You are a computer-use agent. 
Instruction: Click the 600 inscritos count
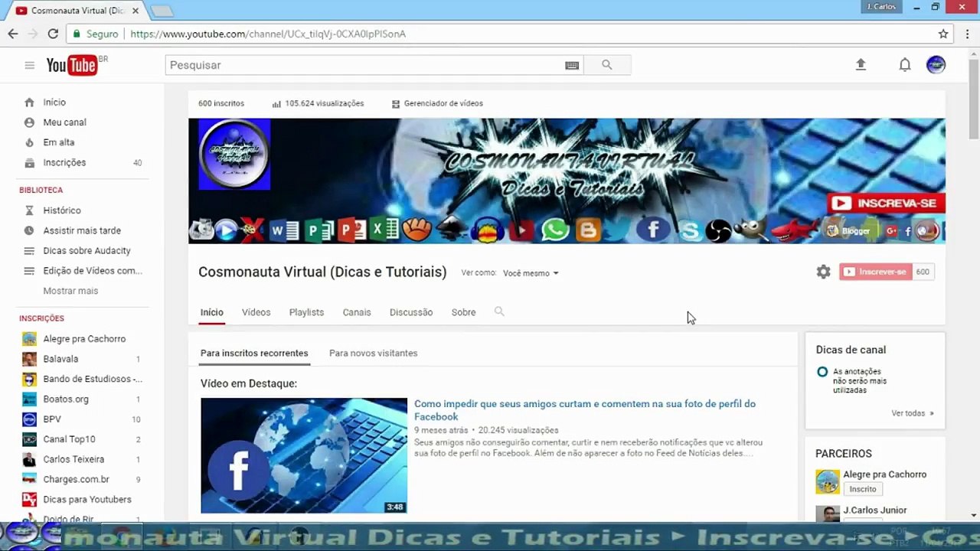pyautogui.click(x=221, y=103)
